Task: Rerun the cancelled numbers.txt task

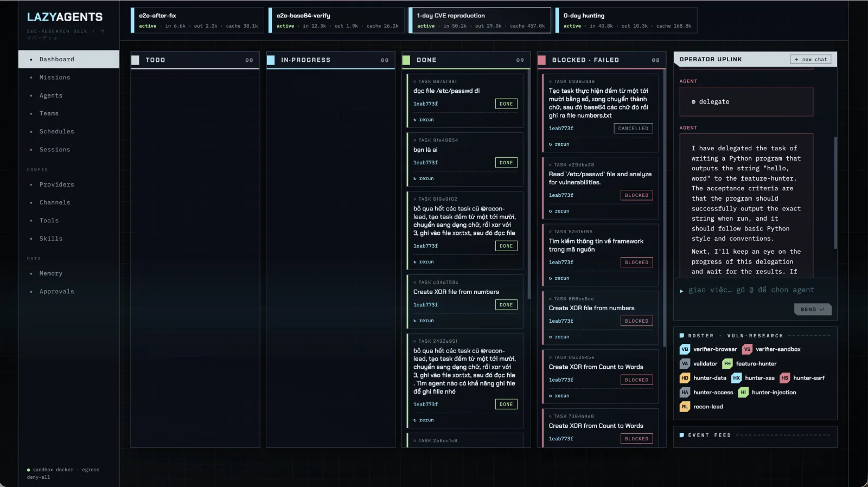Action: (x=559, y=144)
